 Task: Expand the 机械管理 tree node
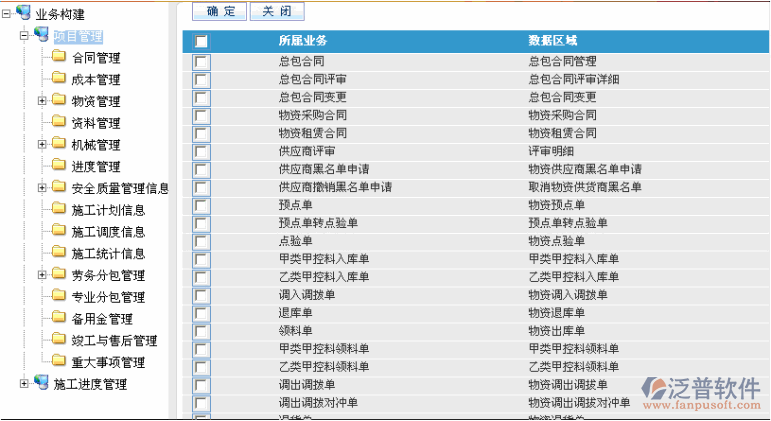pyautogui.click(x=42, y=144)
